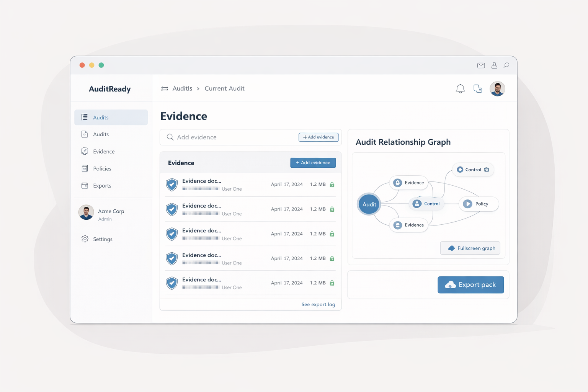Open Settings via the gear icon
Screen dimensions: 588x392
(85, 239)
